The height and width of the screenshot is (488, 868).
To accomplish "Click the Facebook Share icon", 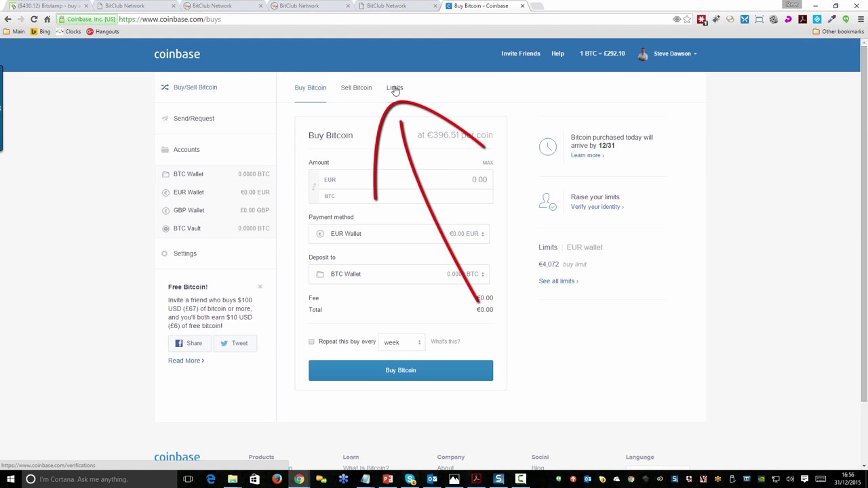I will [x=179, y=343].
